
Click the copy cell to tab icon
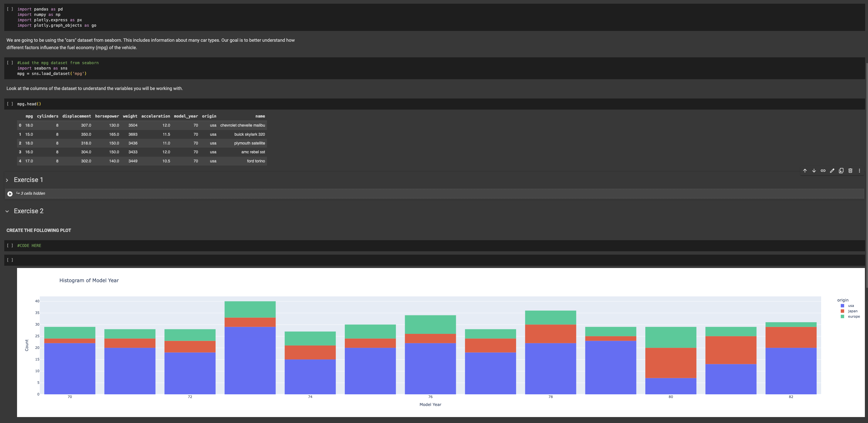pyautogui.click(x=841, y=171)
